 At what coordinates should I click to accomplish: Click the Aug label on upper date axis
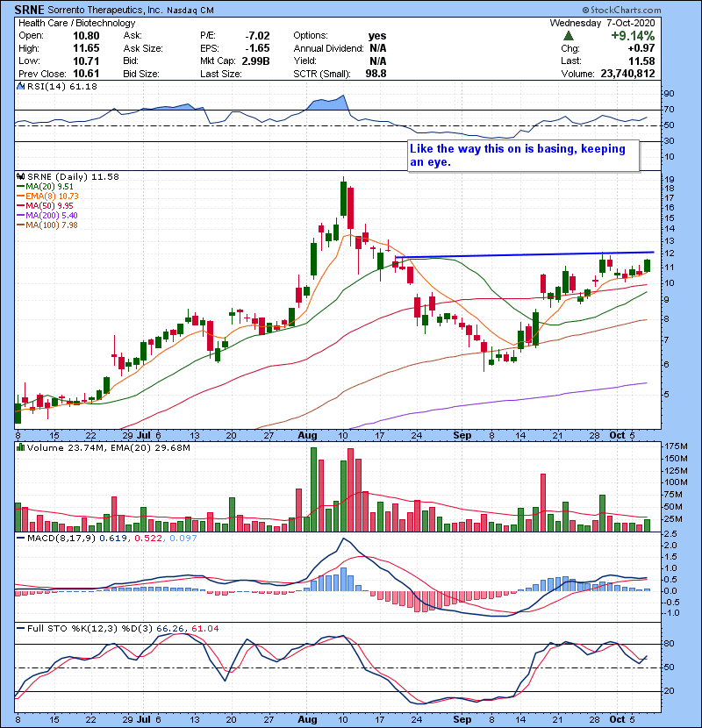[307, 436]
